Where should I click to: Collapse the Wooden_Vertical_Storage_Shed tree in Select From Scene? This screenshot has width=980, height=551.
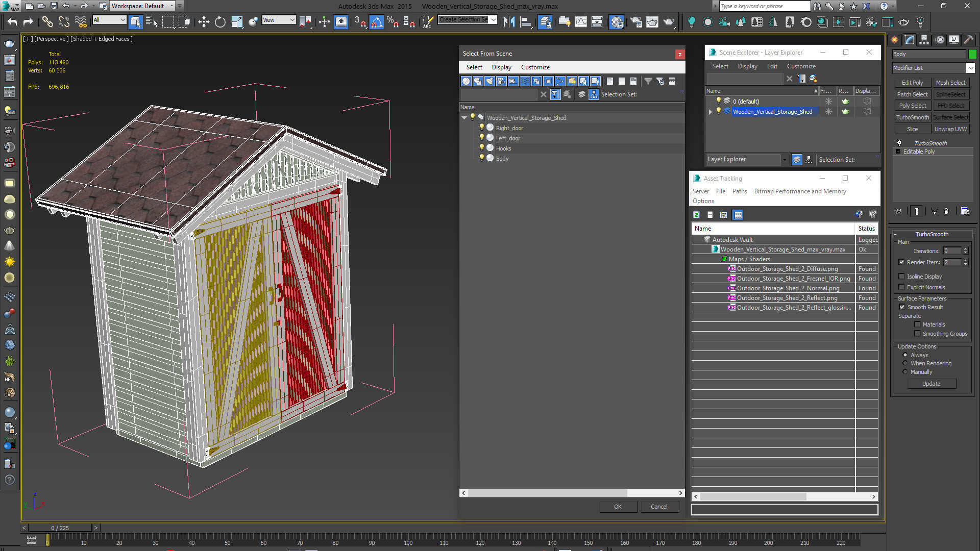464,118
